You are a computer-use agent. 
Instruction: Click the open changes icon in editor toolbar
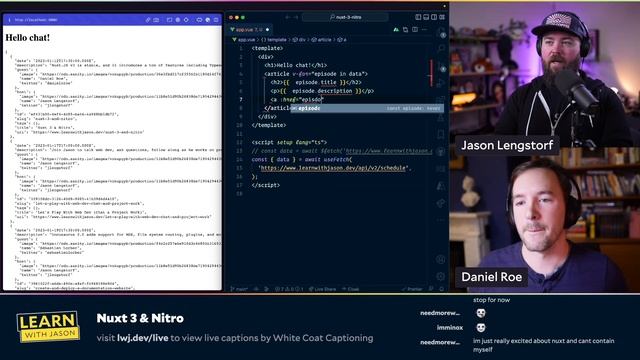pyautogui.click(x=405, y=30)
